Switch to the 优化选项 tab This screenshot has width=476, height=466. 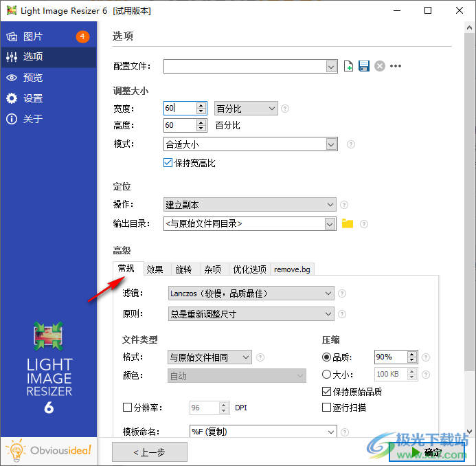point(249,269)
